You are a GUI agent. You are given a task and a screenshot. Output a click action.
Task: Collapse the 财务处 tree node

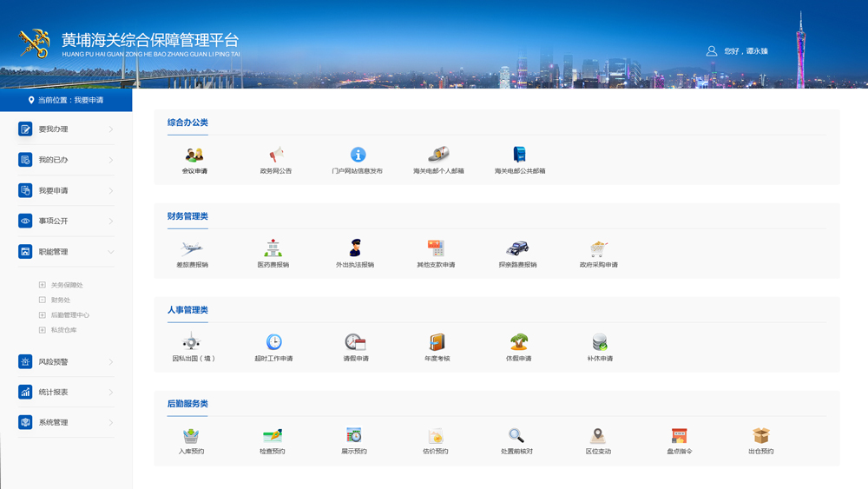coord(42,300)
